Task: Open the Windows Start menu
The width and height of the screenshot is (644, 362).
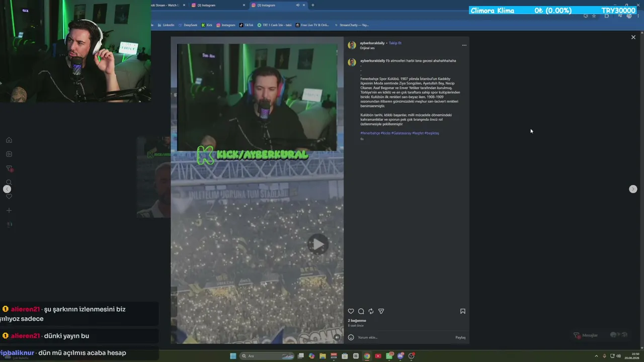Action: point(233,356)
